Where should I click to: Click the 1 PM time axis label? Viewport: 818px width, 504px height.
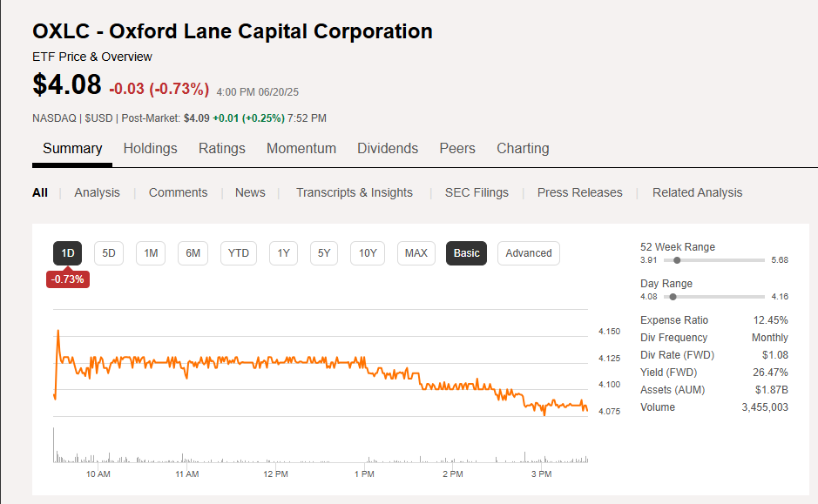pyautogui.click(x=364, y=474)
